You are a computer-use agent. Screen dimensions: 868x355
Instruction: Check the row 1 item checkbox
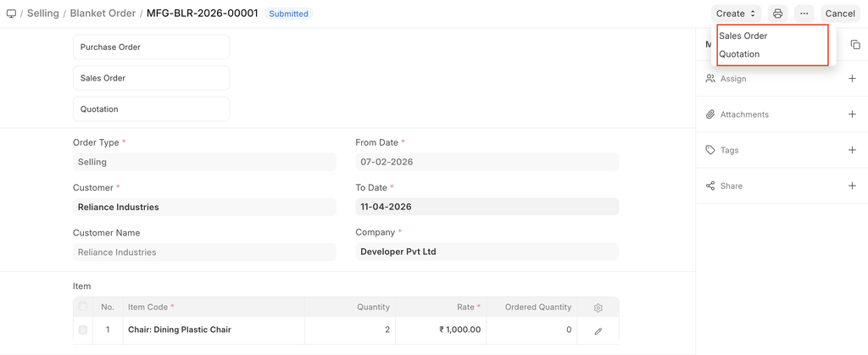(x=83, y=330)
